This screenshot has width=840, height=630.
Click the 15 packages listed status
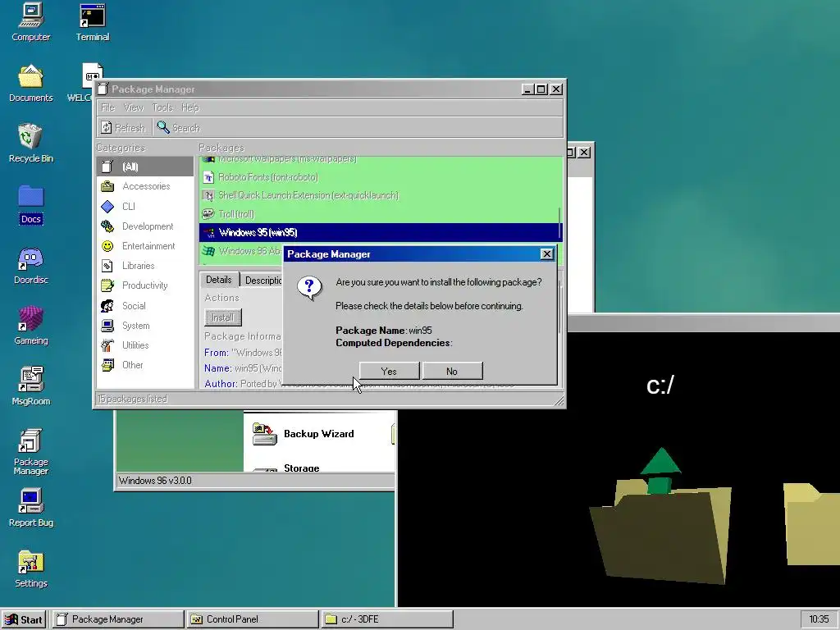132,399
